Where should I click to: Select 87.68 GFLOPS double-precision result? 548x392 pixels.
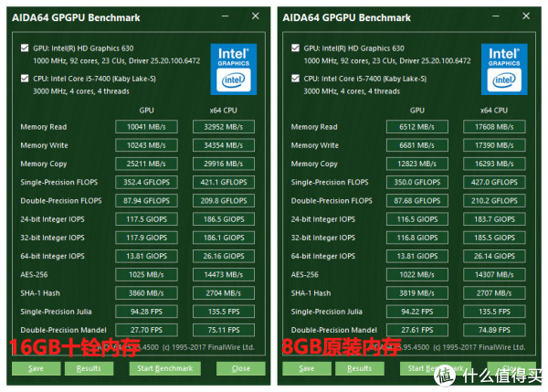coord(417,201)
